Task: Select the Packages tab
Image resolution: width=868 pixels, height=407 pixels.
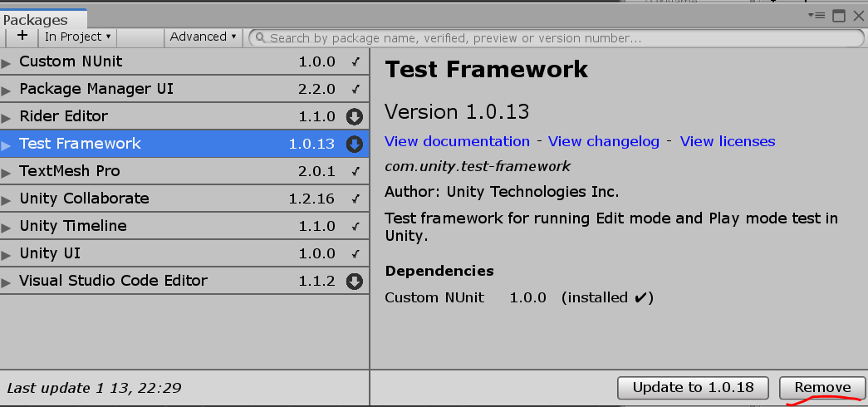Action: coord(37,20)
